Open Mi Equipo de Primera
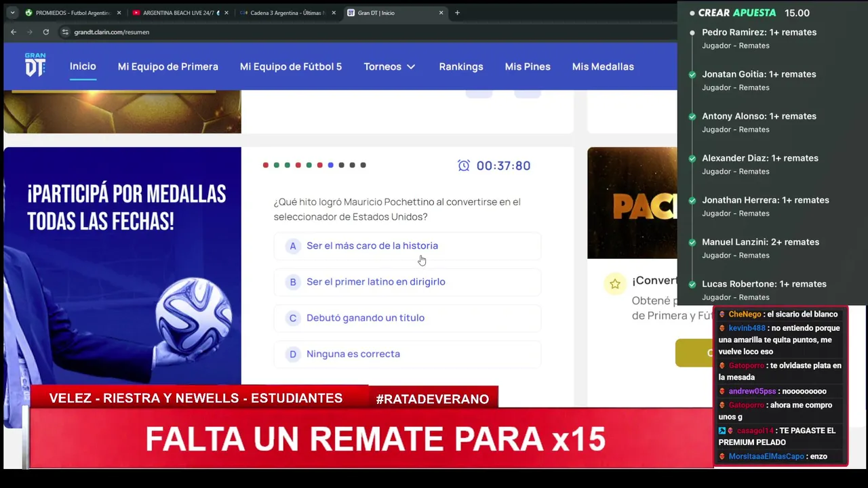This screenshot has width=868, height=488. pyautogui.click(x=168, y=66)
